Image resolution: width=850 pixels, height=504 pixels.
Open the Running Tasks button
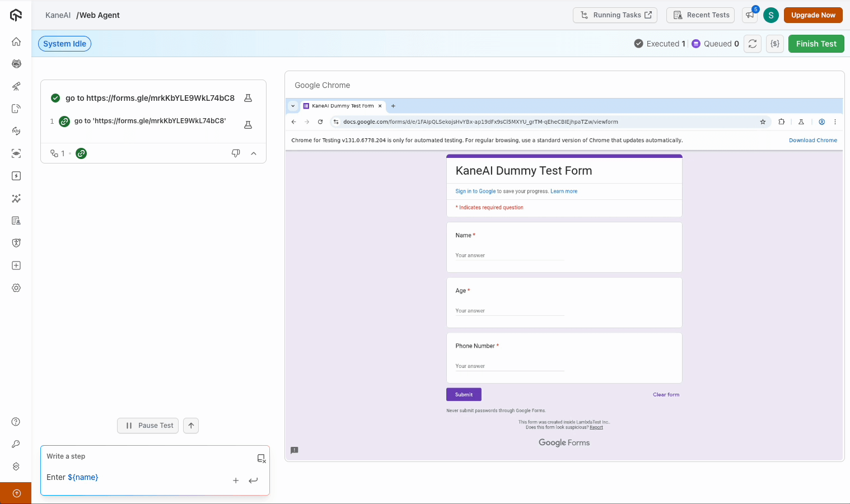[x=615, y=15]
